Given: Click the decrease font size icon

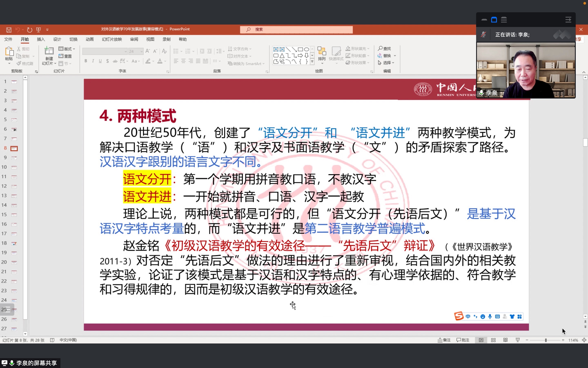Looking at the screenshot, I should (x=155, y=51).
